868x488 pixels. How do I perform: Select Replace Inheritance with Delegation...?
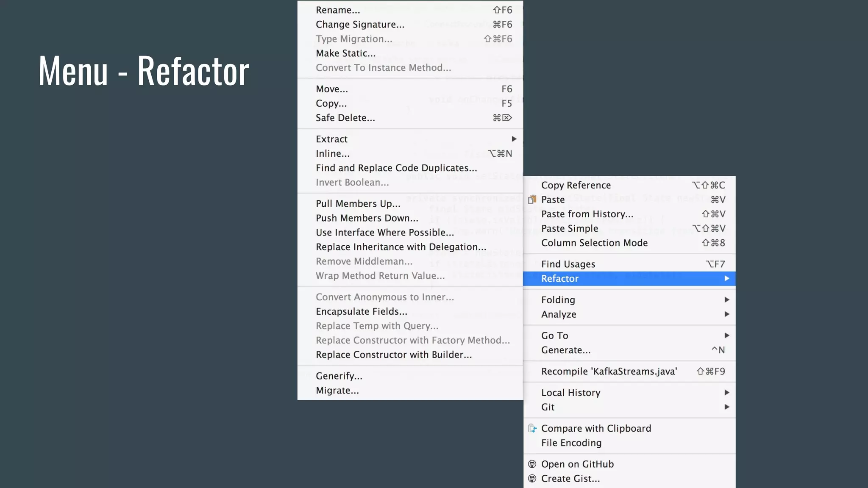tap(410, 247)
